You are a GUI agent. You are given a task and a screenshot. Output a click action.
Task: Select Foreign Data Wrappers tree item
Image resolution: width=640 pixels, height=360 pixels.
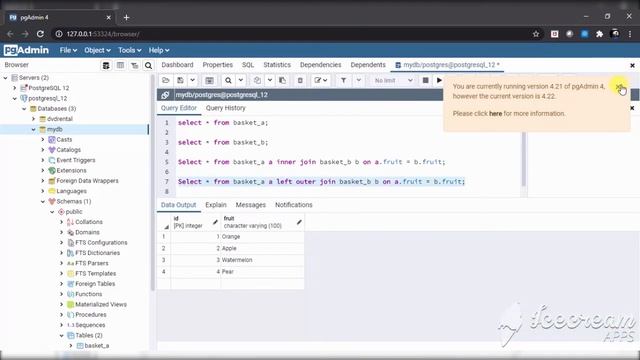[87, 181]
